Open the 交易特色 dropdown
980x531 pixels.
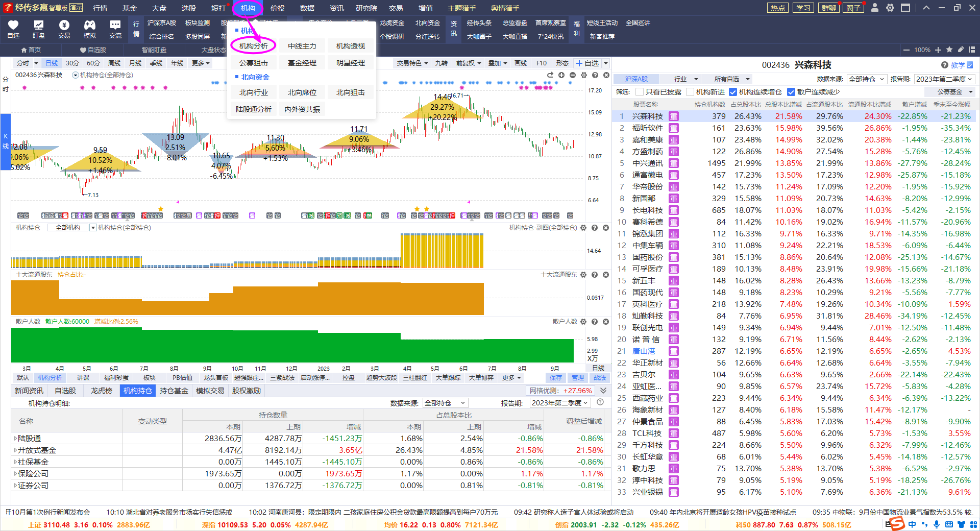[412, 63]
